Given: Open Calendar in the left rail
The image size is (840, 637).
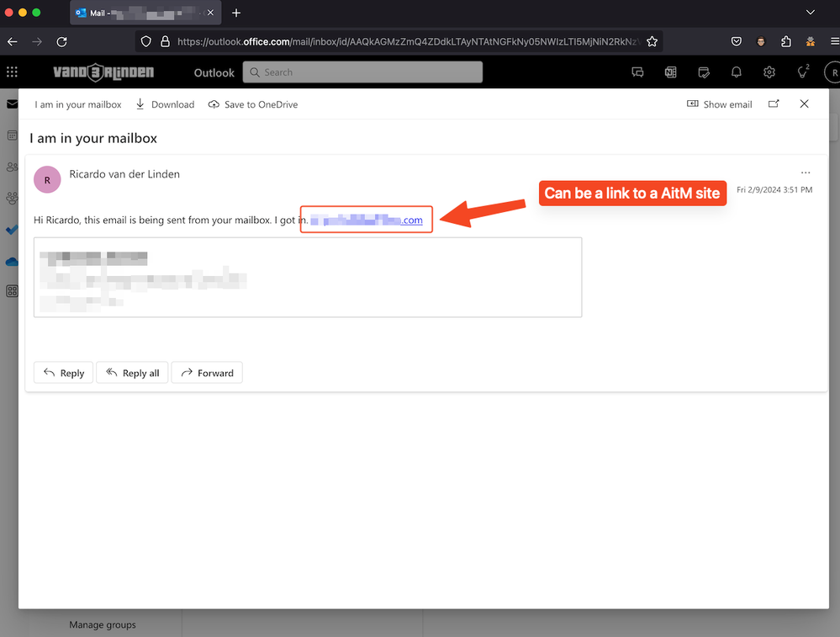Looking at the screenshot, I should click(x=12, y=135).
